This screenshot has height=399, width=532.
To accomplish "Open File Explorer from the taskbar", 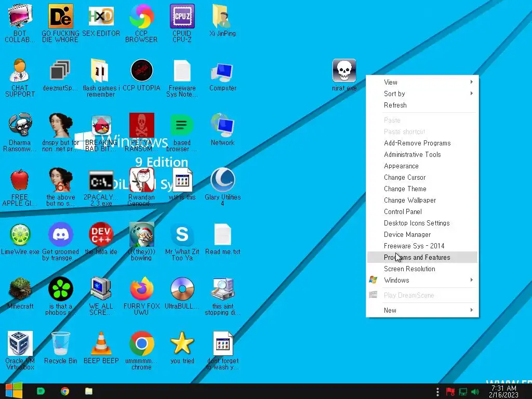I will pos(89,391).
